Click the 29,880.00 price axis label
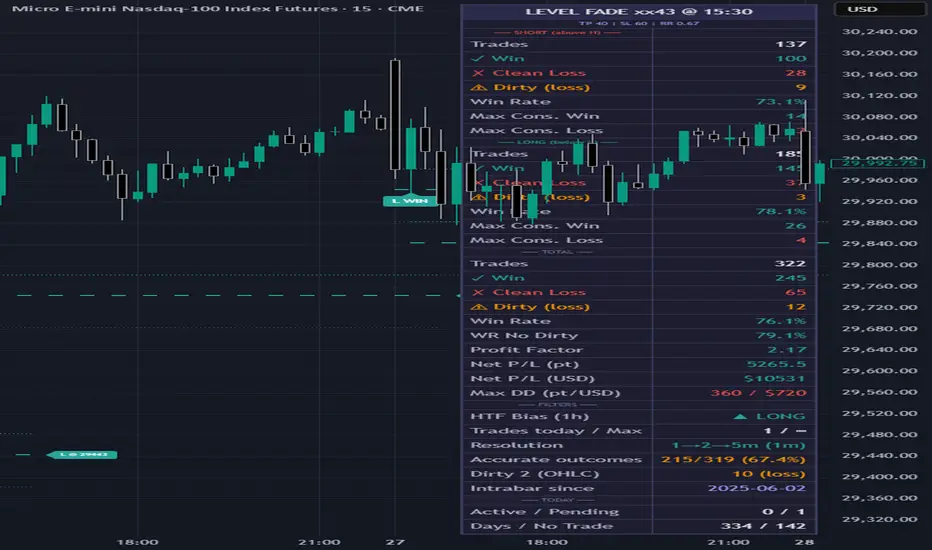 [879, 222]
